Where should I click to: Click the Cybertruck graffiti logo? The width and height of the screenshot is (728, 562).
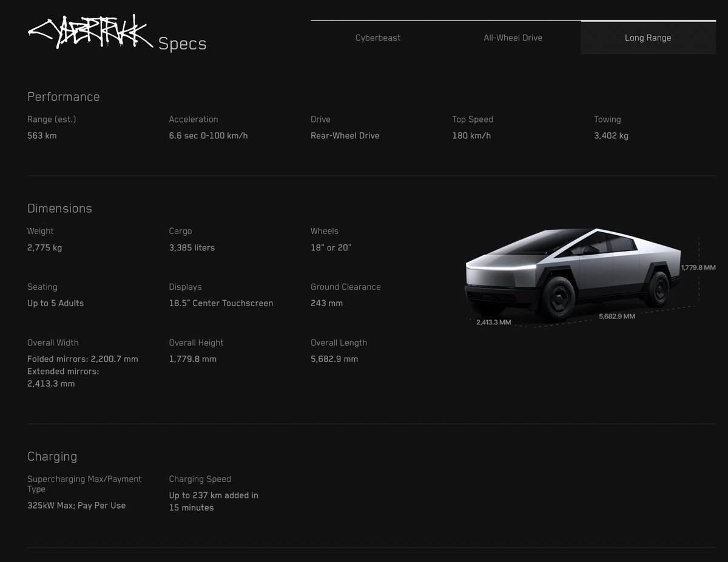(90, 33)
